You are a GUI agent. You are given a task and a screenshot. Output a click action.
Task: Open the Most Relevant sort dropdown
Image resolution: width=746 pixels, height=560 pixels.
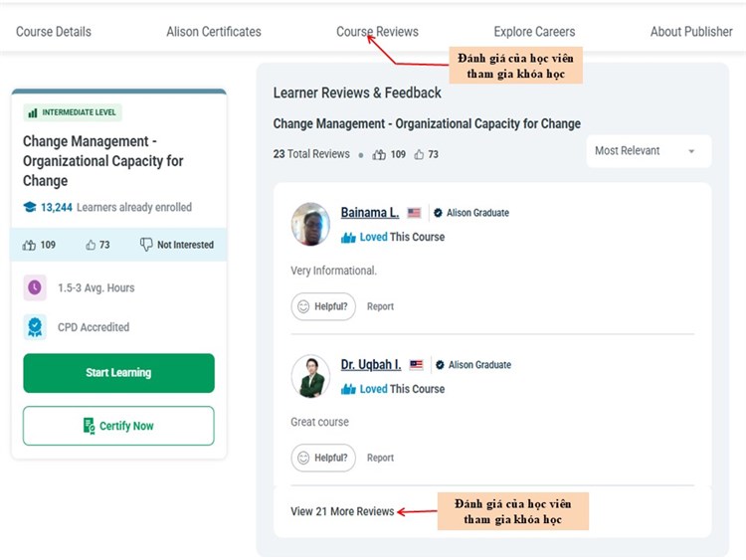tap(649, 151)
